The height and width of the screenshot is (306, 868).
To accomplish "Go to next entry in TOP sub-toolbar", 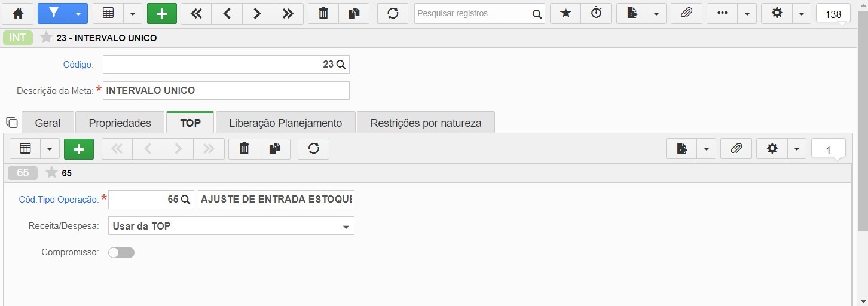I will pos(178,149).
